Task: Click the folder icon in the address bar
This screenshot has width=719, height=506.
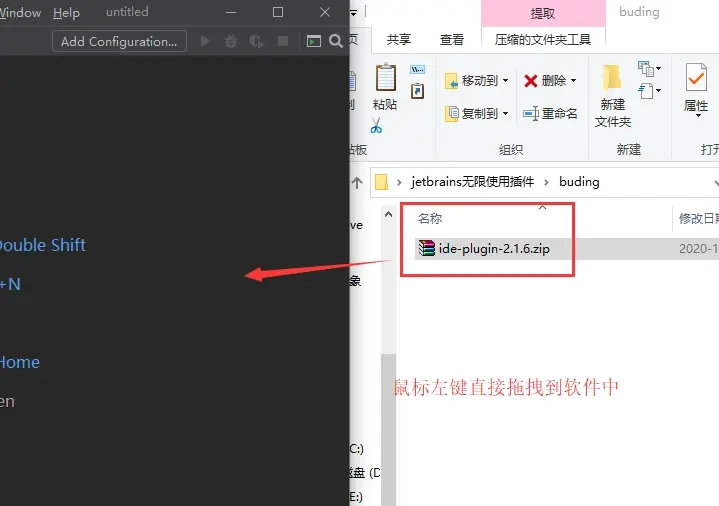Action: [x=382, y=182]
